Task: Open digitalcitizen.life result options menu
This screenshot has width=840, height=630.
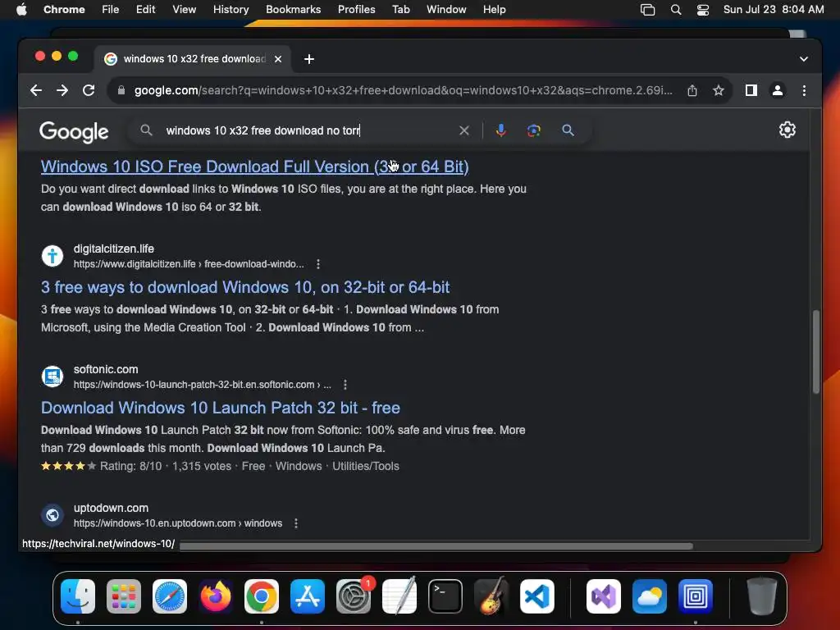Action: 318,264
